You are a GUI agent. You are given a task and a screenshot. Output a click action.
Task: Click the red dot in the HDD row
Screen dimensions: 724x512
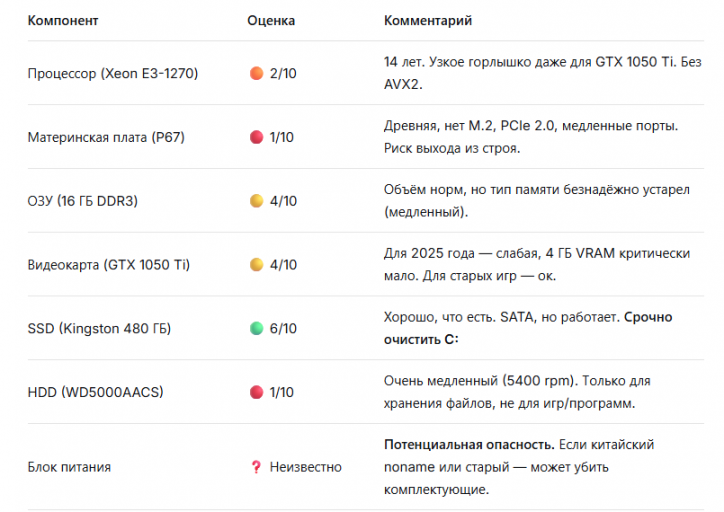coord(256,392)
